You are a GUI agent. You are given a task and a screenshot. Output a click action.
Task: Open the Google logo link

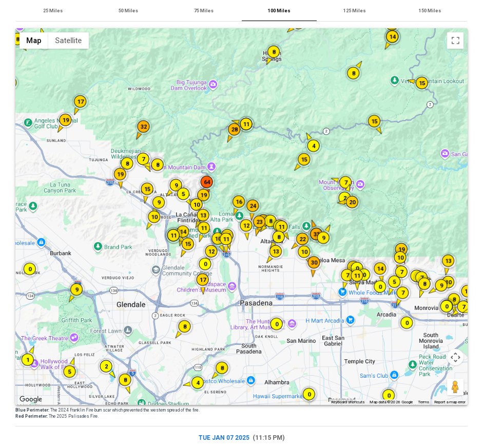click(31, 399)
